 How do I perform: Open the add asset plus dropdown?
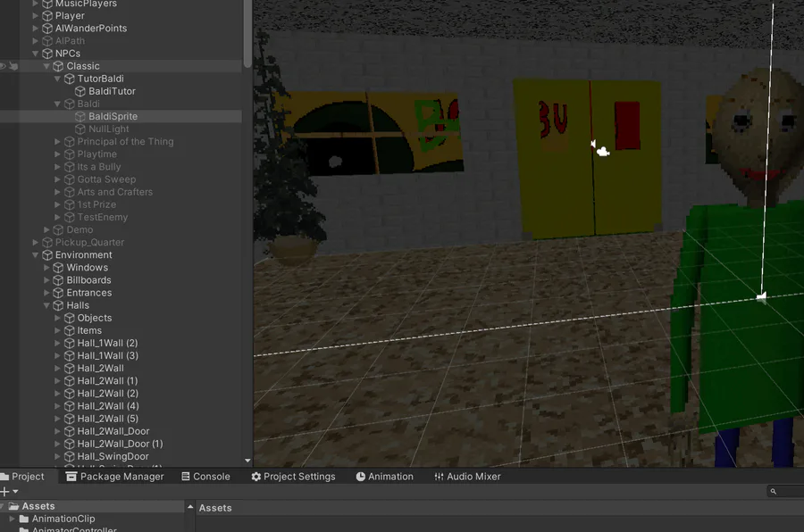(9, 492)
